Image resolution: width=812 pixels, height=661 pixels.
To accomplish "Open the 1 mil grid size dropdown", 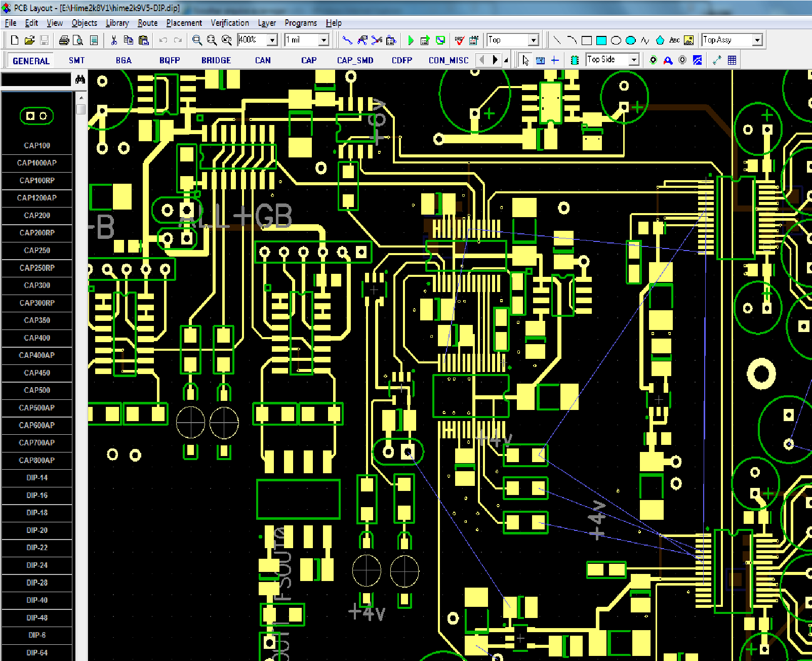I will click(x=324, y=40).
